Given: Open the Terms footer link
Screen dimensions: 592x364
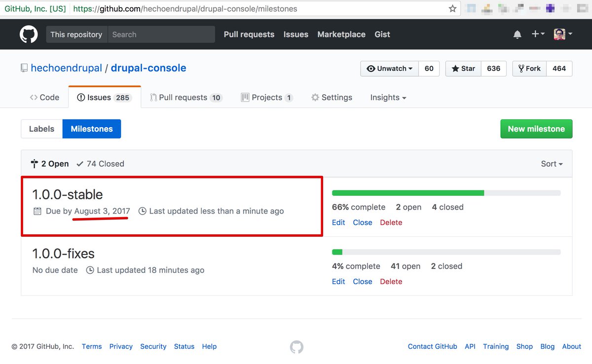Looking at the screenshot, I should click(92, 347).
